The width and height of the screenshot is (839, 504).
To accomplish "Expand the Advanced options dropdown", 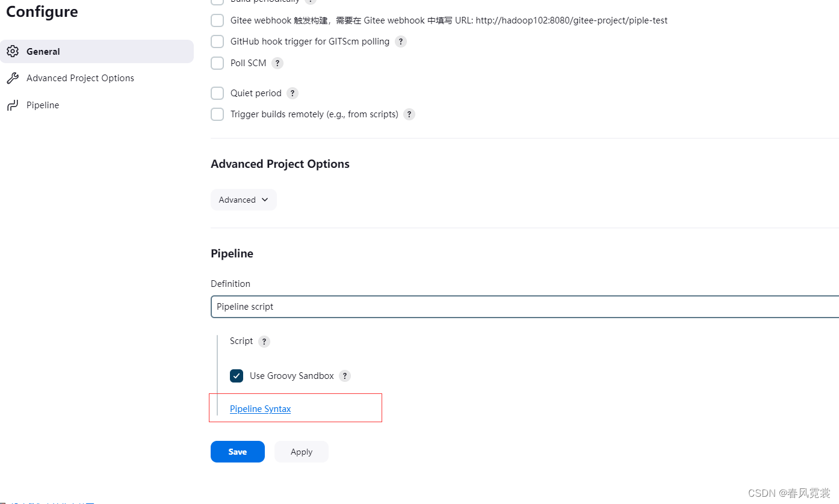I will click(244, 200).
